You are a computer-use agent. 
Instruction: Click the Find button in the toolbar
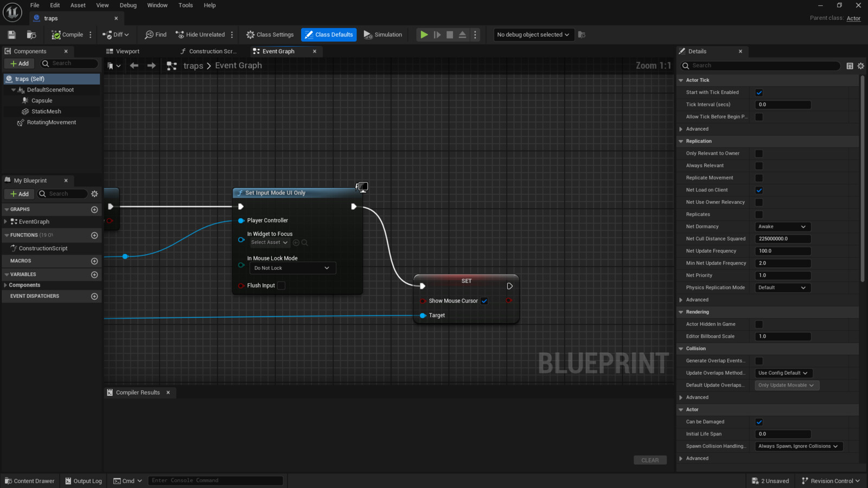(156, 35)
